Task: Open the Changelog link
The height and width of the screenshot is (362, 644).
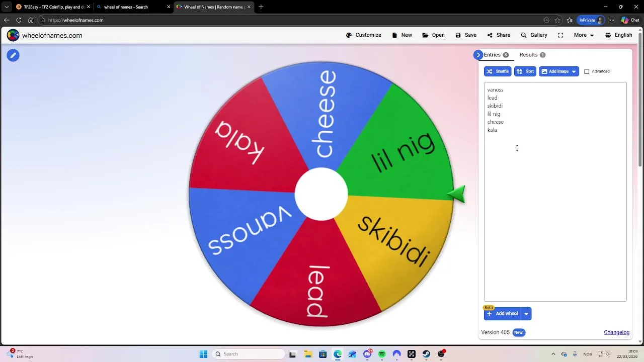Action: tap(616, 332)
